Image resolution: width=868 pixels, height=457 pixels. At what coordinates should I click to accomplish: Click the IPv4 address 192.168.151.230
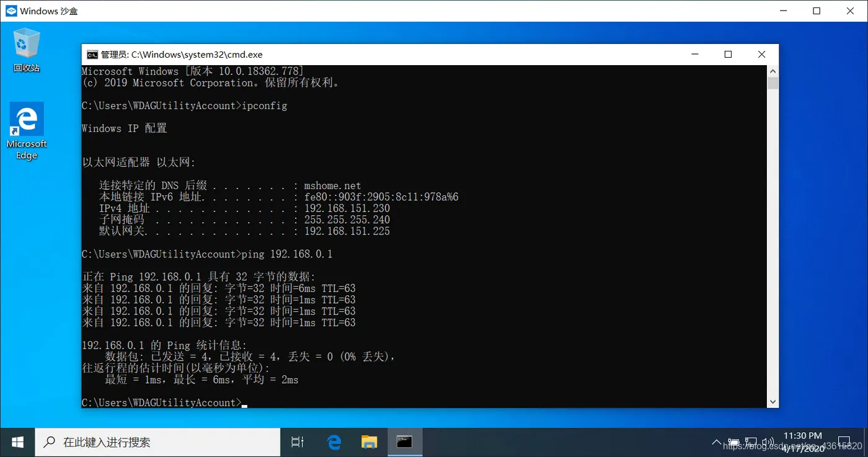347,208
